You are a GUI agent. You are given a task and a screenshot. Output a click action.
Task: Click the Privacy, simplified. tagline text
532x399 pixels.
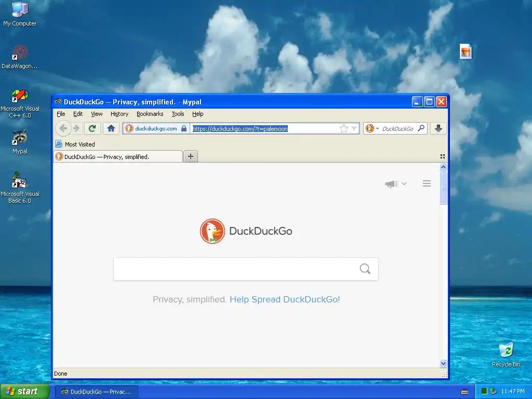pos(190,299)
